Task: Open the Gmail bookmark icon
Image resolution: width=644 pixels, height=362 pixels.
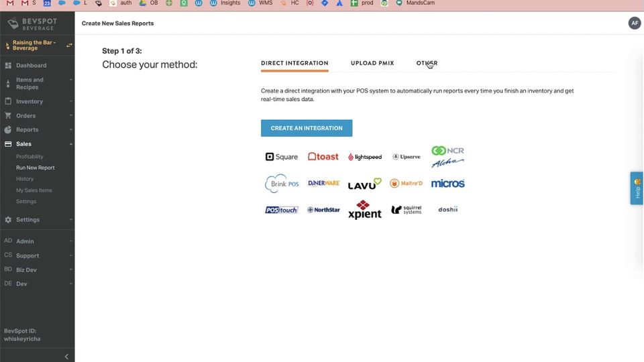Action: pos(10,3)
